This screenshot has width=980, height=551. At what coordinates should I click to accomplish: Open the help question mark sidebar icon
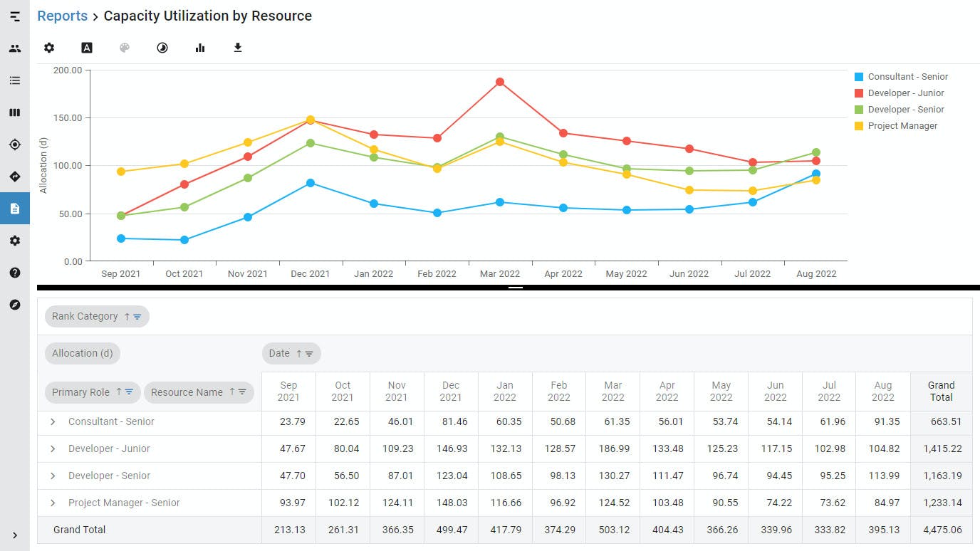[15, 273]
